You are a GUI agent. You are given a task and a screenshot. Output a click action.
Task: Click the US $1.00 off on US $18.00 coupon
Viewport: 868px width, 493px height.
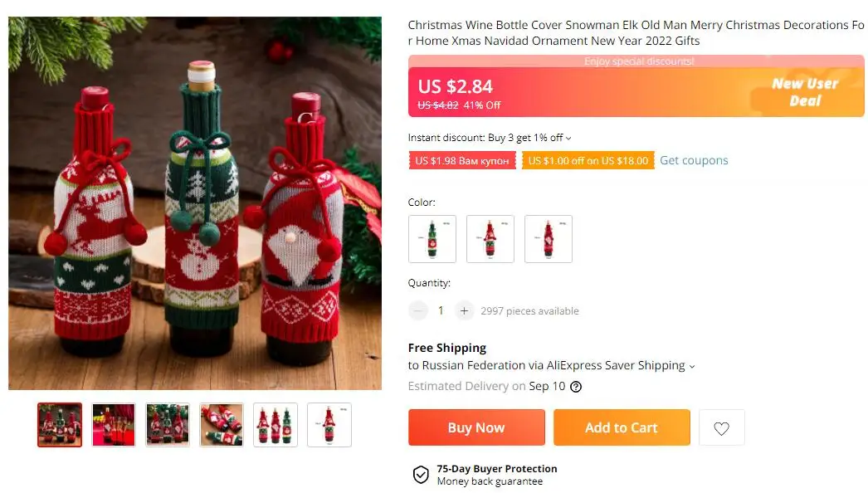click(588, 160)
